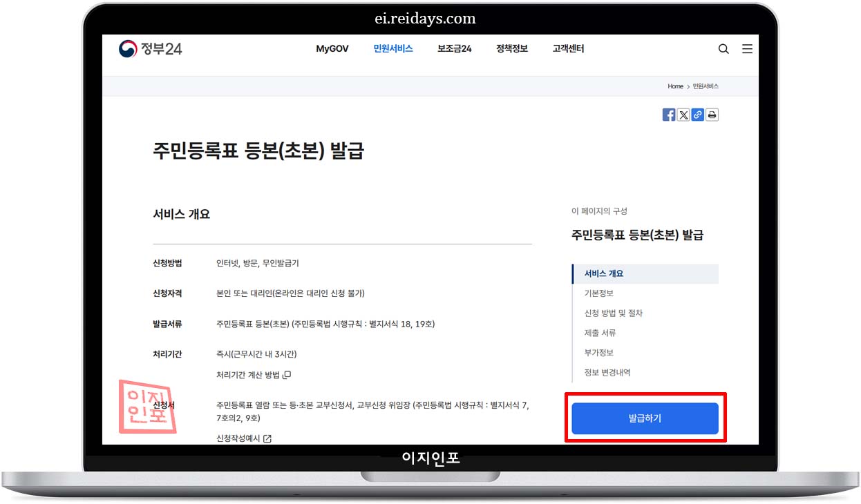The width and height of the screenshot is (861, 504).
Task: Open the hamburger menu icon
Action: coord(747,49)
